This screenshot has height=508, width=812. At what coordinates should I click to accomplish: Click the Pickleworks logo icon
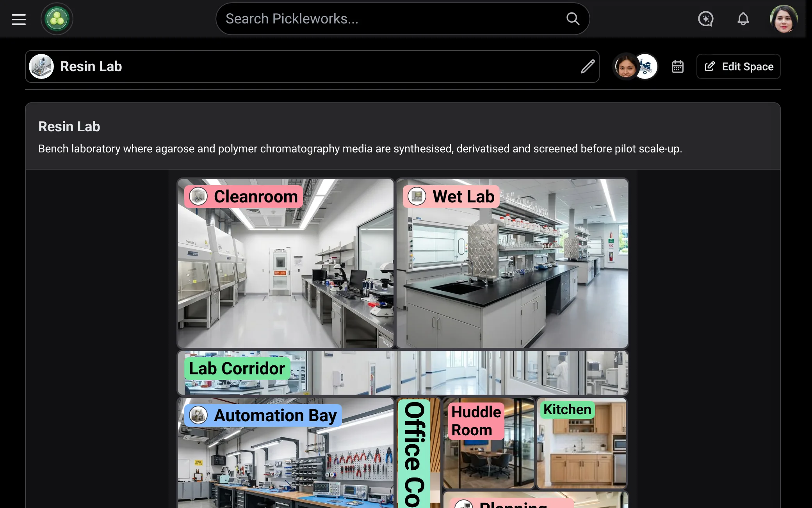click(57, 19)
